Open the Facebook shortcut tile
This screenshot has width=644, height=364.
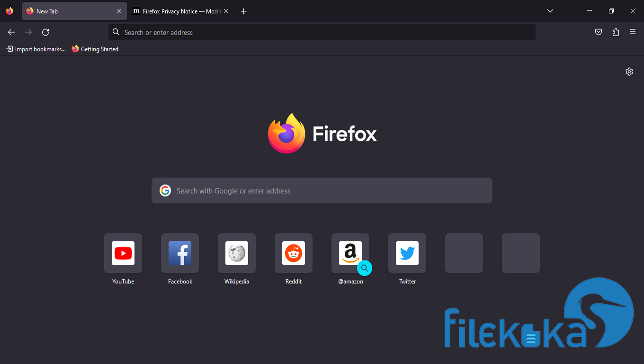click(180, 253)
